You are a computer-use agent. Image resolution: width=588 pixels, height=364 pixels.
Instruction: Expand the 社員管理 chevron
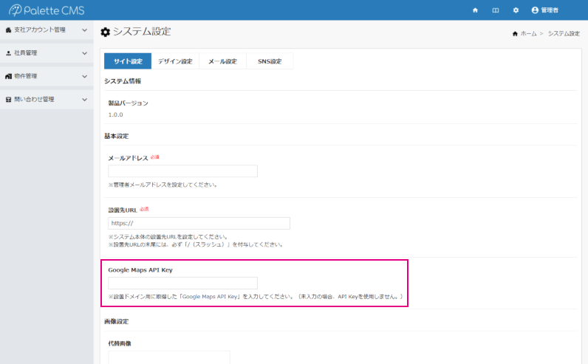[85, 53]
